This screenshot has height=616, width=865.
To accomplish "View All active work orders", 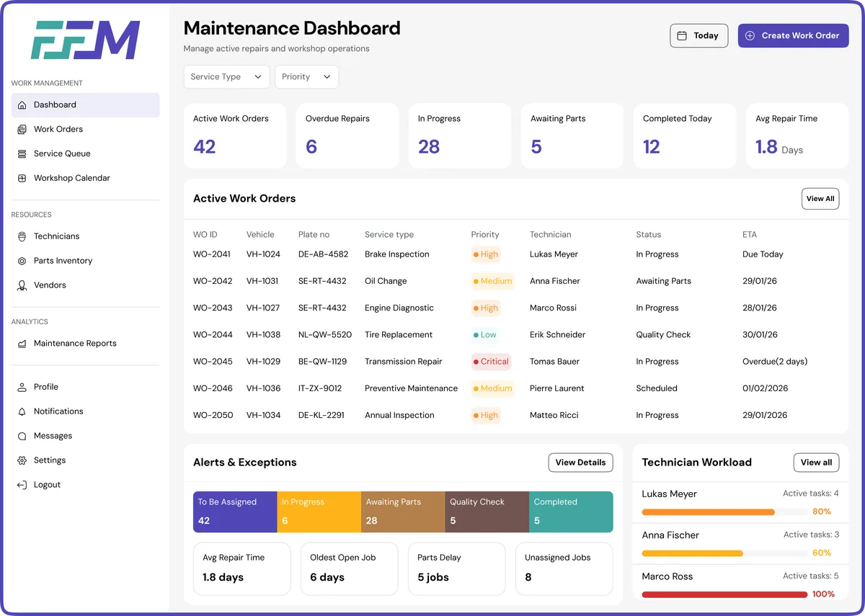I will pyautogui.click(x=820, y=198).
